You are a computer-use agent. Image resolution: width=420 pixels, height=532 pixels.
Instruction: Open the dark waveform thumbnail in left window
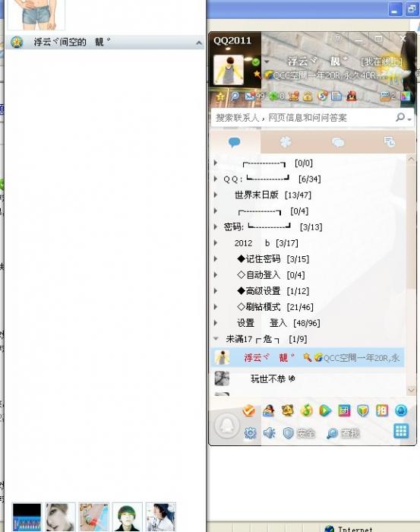(27, 518)
